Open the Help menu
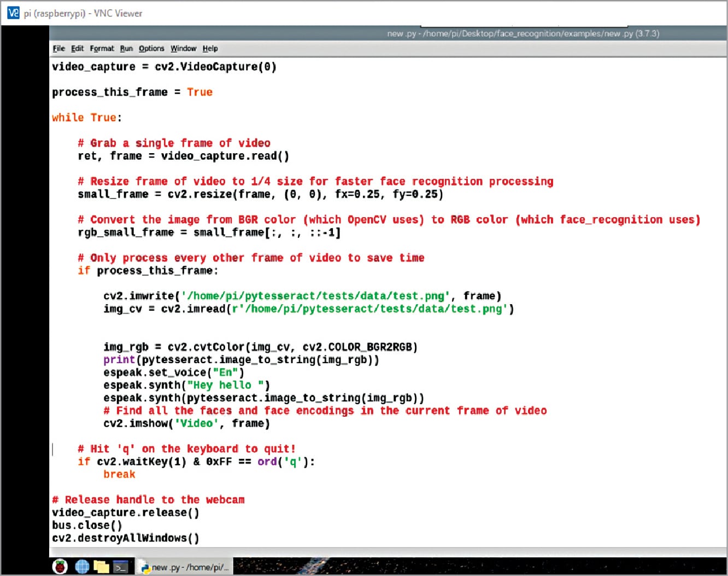 210,49
